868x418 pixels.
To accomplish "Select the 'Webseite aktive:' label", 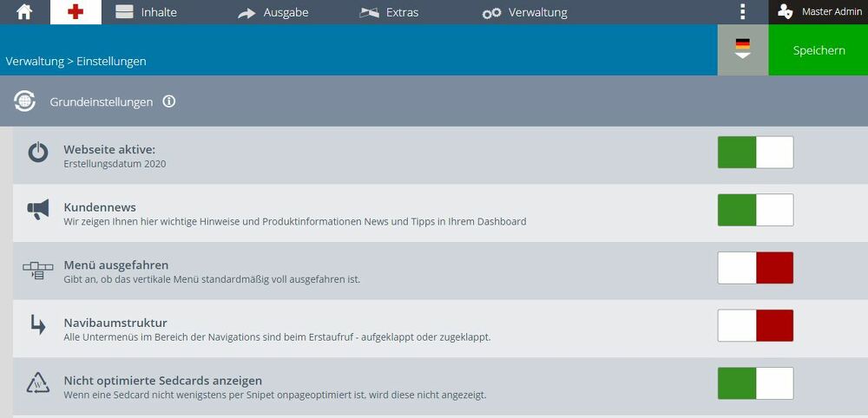I will click(x=109, y=149).
